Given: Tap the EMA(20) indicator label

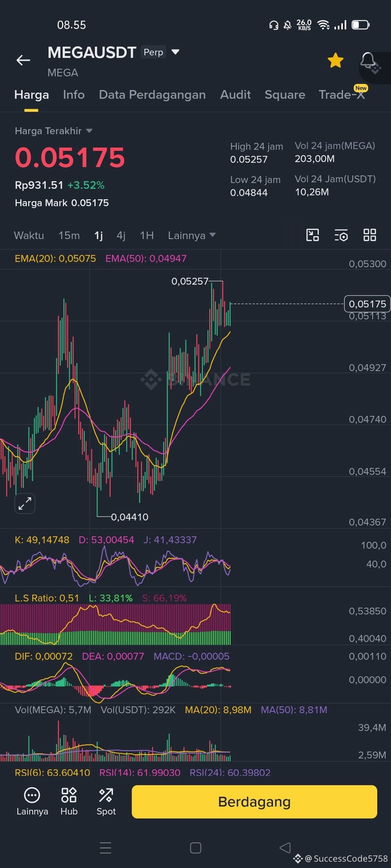Looking at the screenshot, I should pyautogui.click(x=55, y=259).
